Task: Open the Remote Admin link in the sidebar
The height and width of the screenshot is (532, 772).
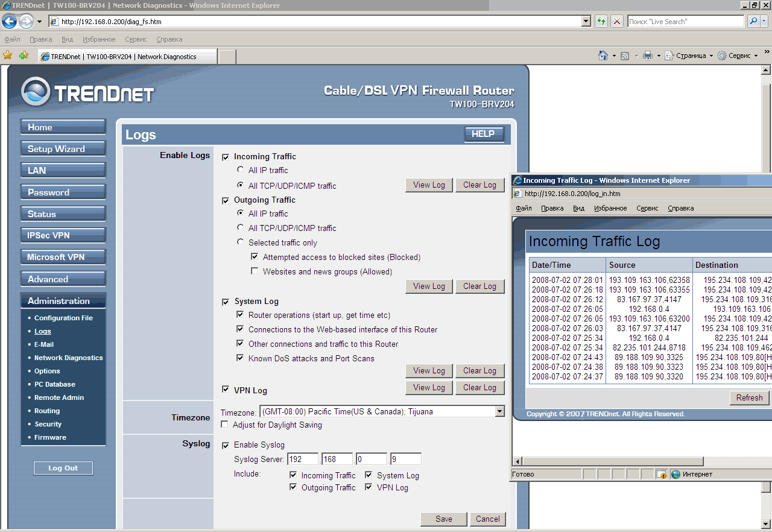Action: point(59,397)
